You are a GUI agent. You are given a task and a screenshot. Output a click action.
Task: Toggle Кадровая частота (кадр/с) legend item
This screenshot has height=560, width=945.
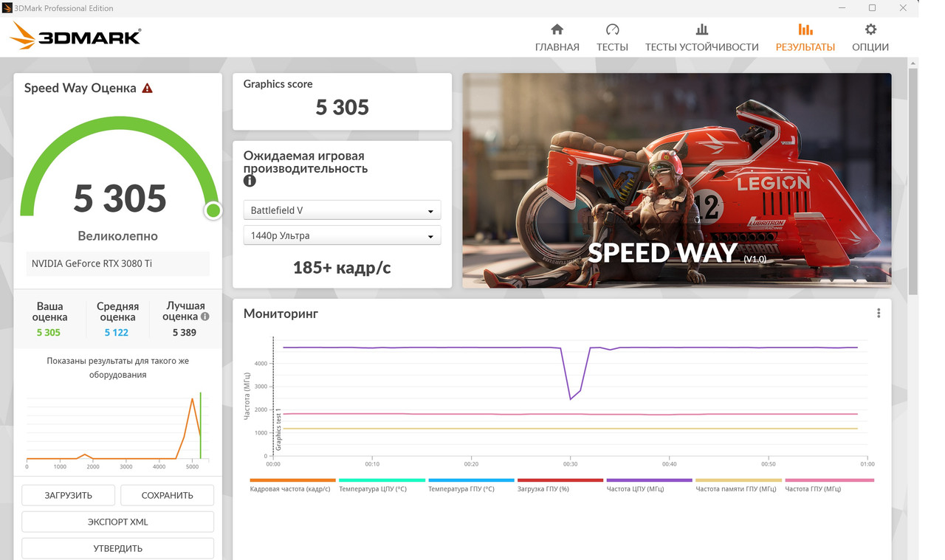292,485
